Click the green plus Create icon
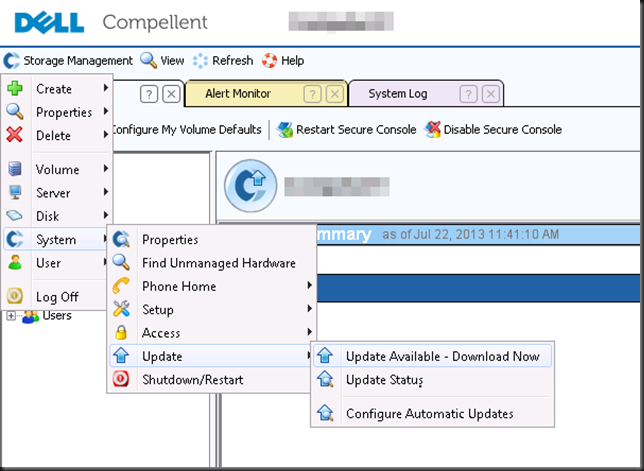Viewport: 644px width, 471px height. point(15,88)
